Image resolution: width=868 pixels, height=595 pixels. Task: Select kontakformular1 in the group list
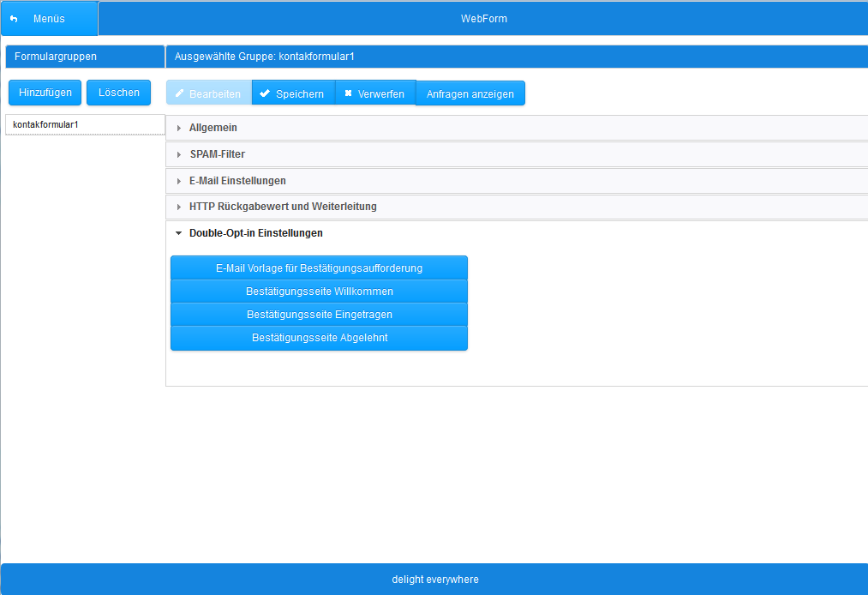84,123
